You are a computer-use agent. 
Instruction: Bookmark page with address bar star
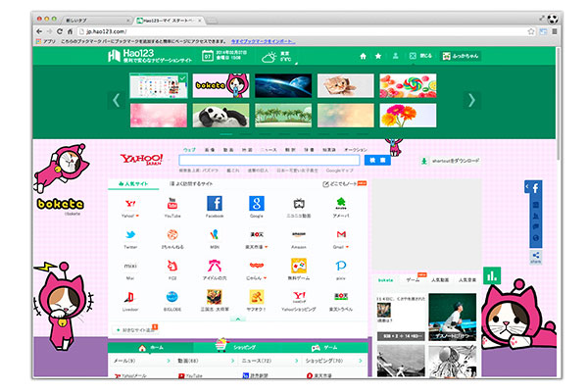click(531, 31)
